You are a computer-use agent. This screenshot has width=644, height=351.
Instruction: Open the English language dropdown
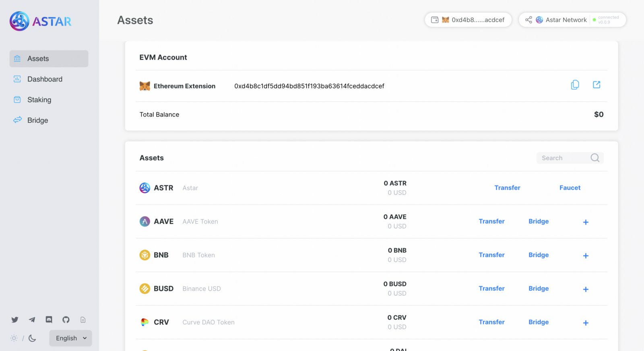coord(71,338)
